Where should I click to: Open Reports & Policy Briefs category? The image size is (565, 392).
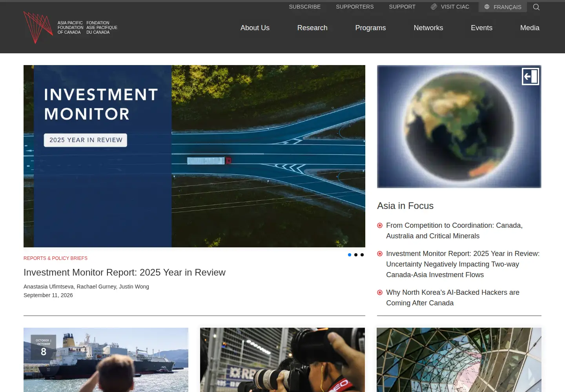pyautogui.click(x=55, y=258)
